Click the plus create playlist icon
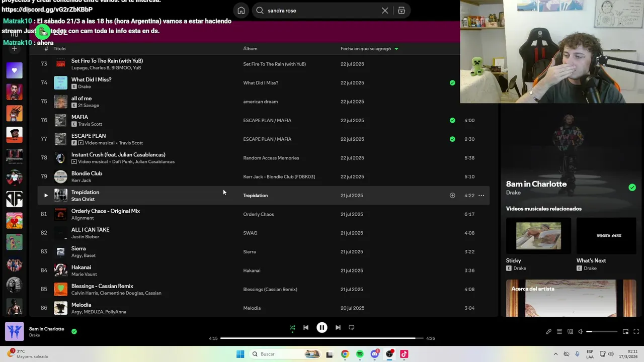This screenshot has width=644, height=362. click(x=14, y=49)
